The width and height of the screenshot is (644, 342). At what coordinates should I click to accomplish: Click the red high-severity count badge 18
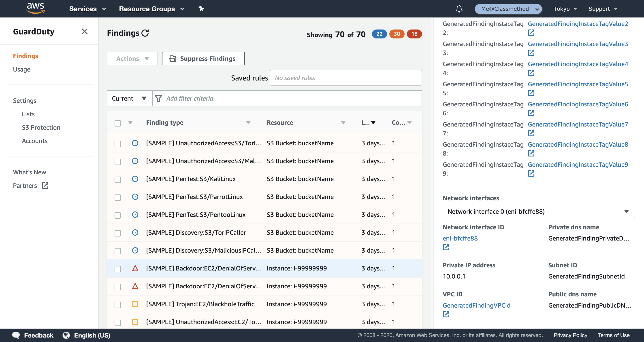(414, 34)
